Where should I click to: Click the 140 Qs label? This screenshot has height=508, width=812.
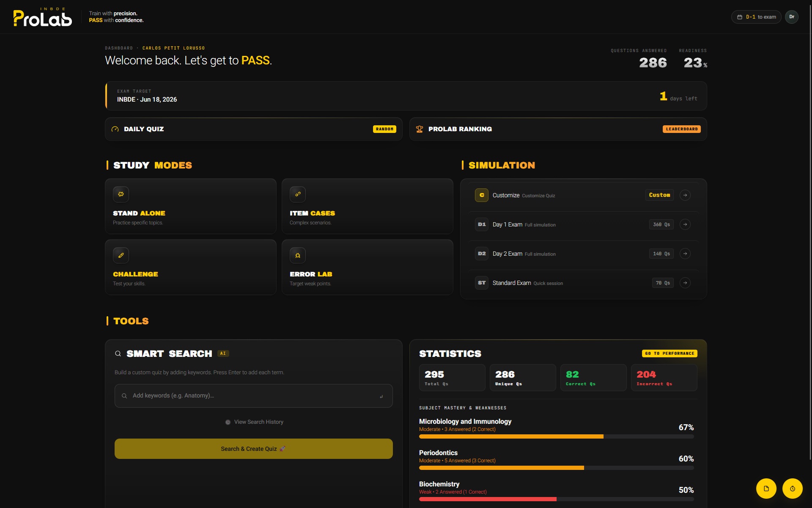661,254
